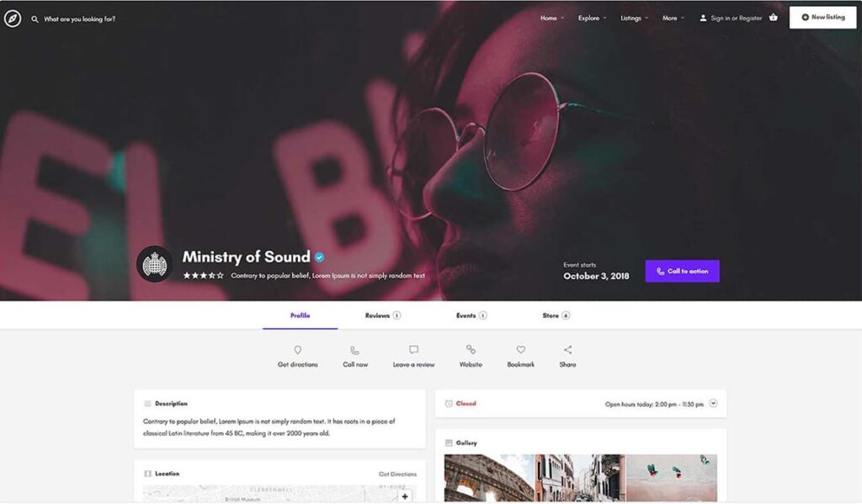Click the compass logo icon
Image resolution: width=862 pixels, height=504 pixels.
coord(13,19)
